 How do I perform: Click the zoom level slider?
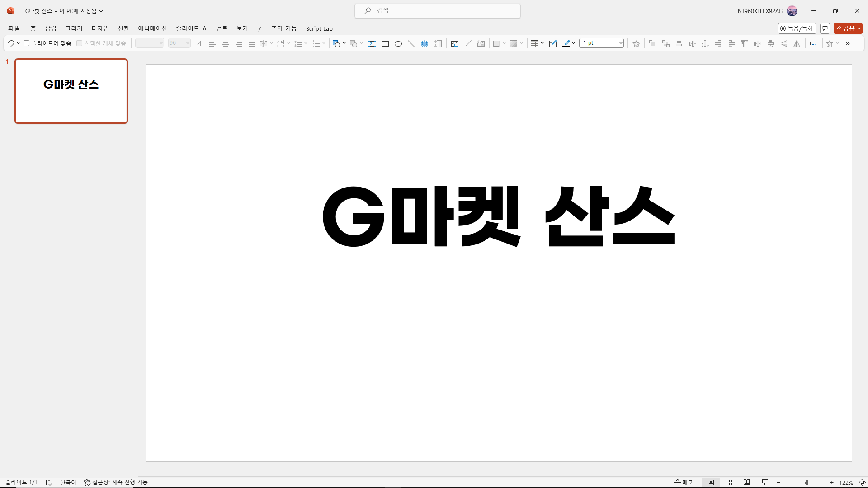pos(807,483)
